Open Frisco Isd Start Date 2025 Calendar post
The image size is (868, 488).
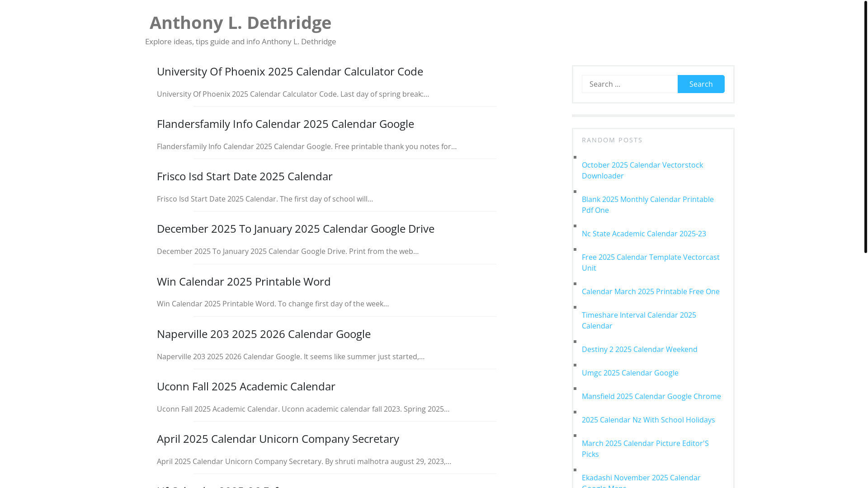(x=245, y=176)
